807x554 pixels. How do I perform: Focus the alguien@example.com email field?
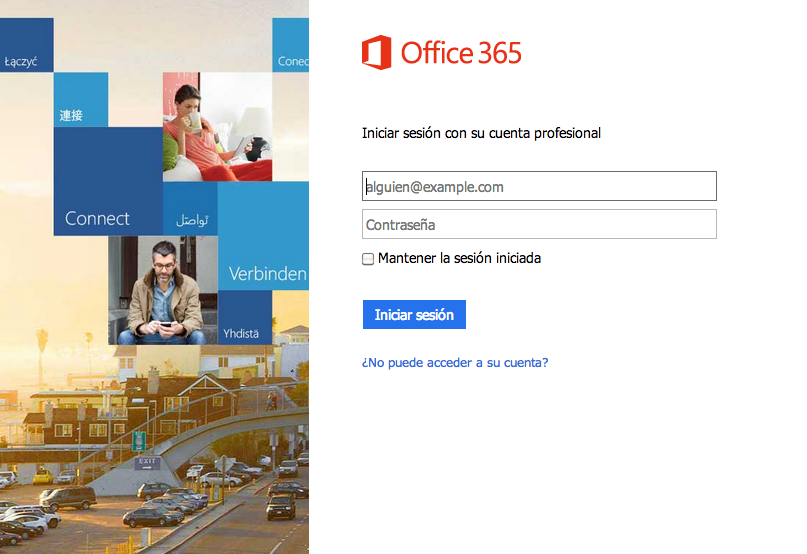click(x=539, y=186)
